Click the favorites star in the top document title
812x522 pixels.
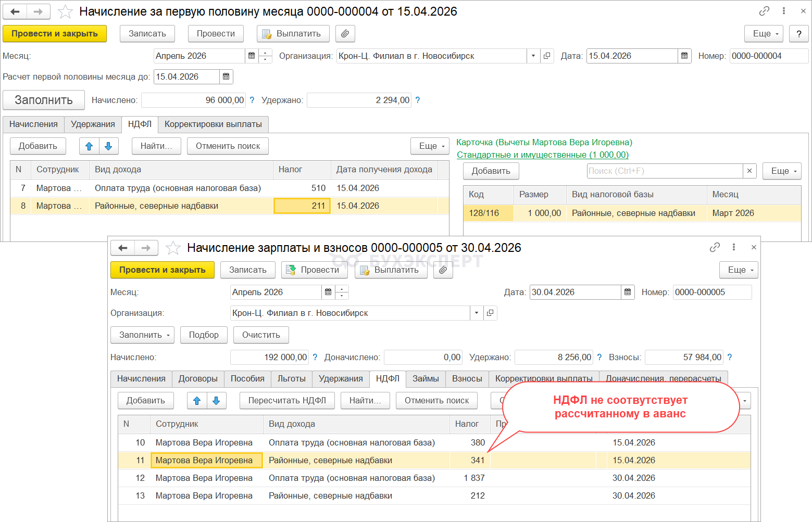click(65, 11)
